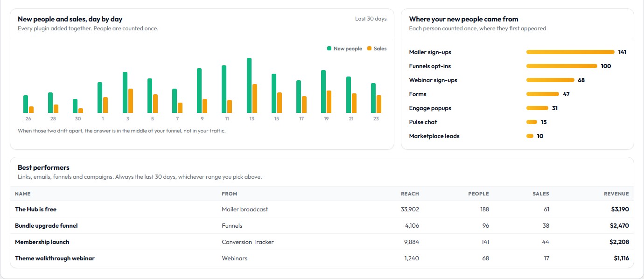Click the Webinar sign-ups progress bar
This screenshot has height=279, width=644.
coord(550,80)
